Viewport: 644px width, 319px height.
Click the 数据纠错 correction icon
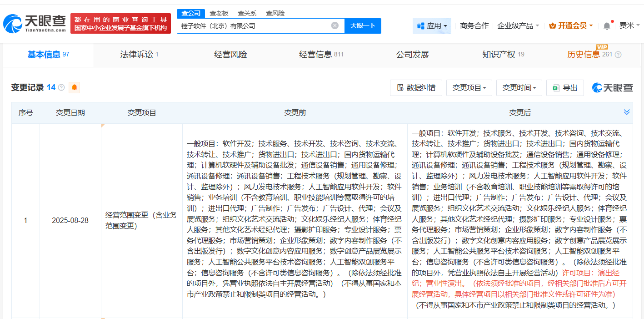[399, 87]
